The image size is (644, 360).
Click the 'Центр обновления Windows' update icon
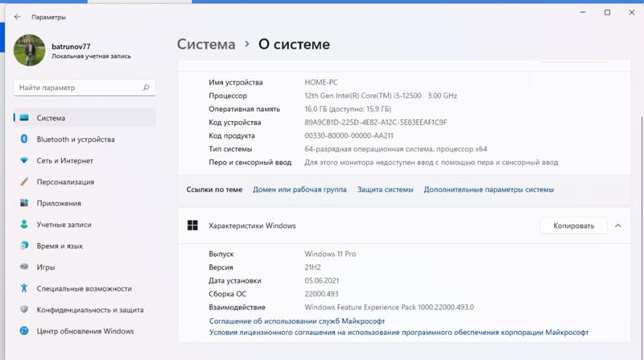(x=24, y=331)
